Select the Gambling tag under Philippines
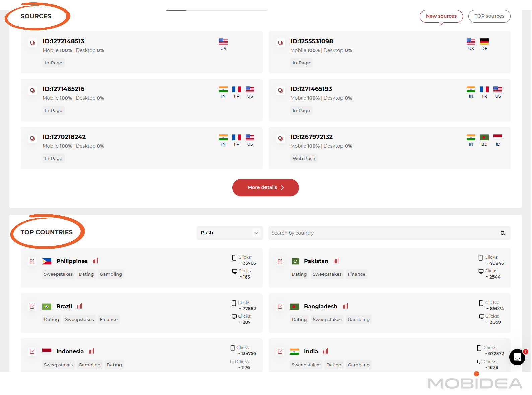Screen dimensions: 532x395 click(x=111, y=274)
